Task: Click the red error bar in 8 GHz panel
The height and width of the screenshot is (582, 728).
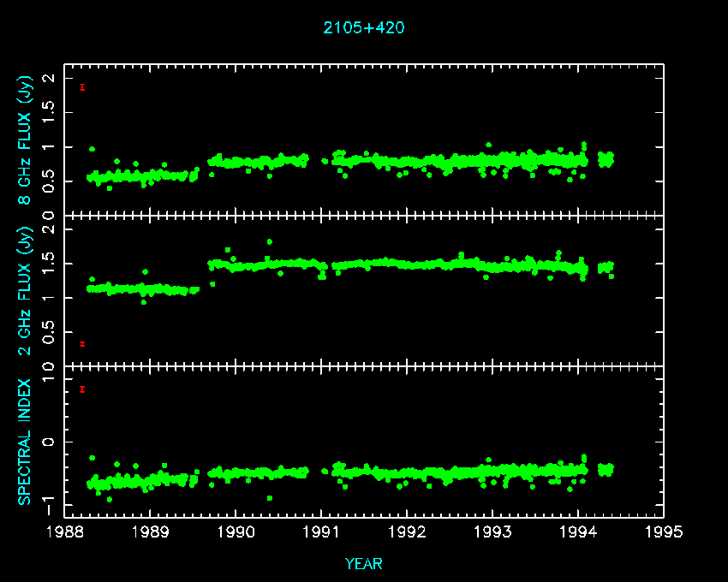Action: [82, 86]
